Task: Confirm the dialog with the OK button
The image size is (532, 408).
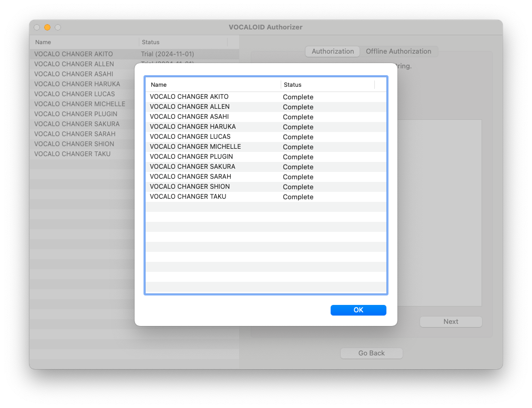Action: point(359,310)
